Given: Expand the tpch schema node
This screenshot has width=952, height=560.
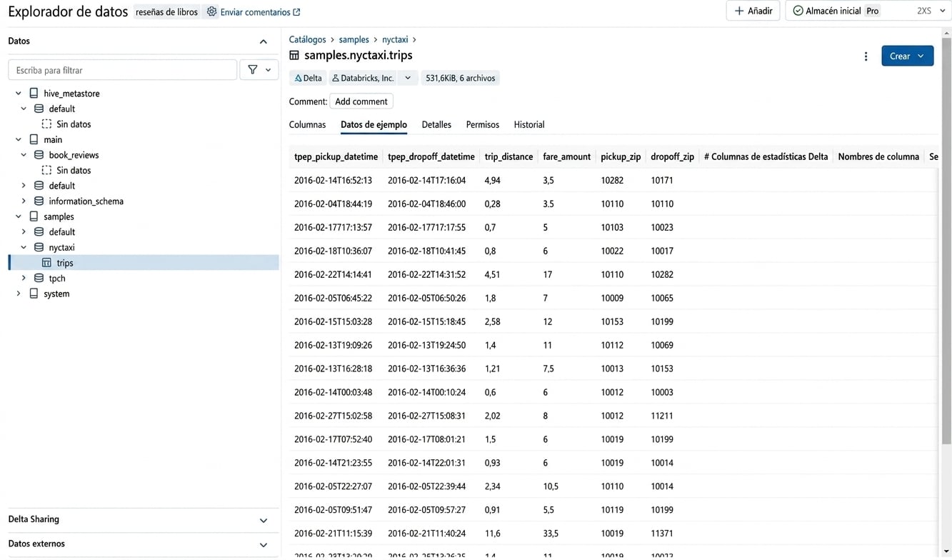Looking at the screenshot, I should click(x=24, y=279).
